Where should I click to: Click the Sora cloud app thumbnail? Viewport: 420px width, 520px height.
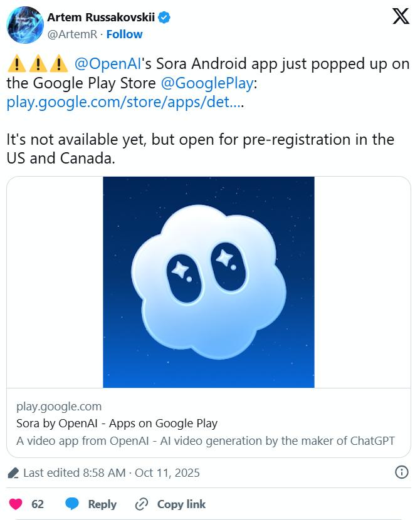pos(209,282)
